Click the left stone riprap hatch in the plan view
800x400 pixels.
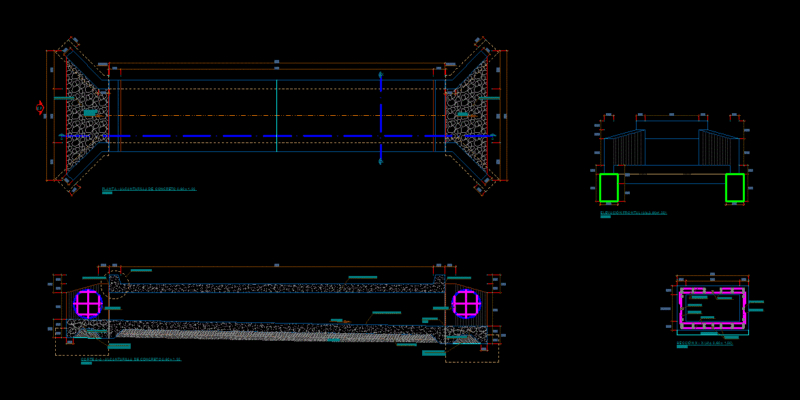[87, 116]
